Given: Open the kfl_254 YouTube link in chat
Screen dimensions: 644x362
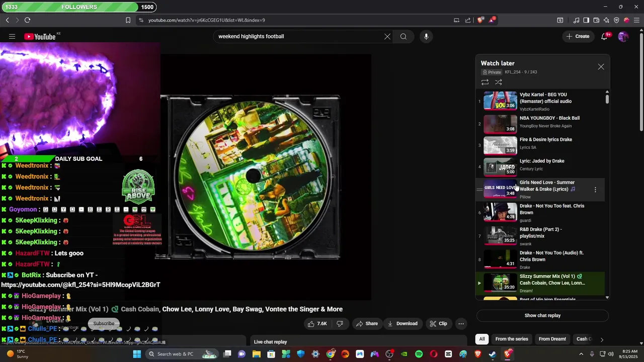Looking at the screenshot, I should pos(80,285).
